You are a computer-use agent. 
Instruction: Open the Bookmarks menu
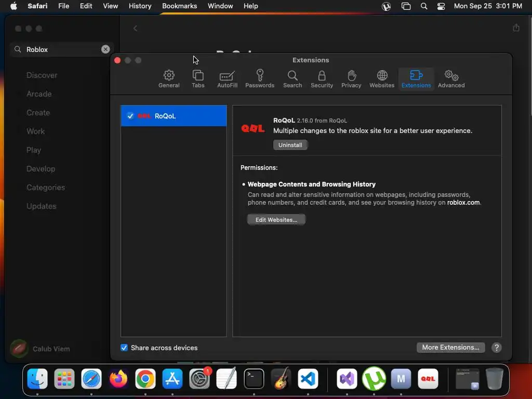179,6
